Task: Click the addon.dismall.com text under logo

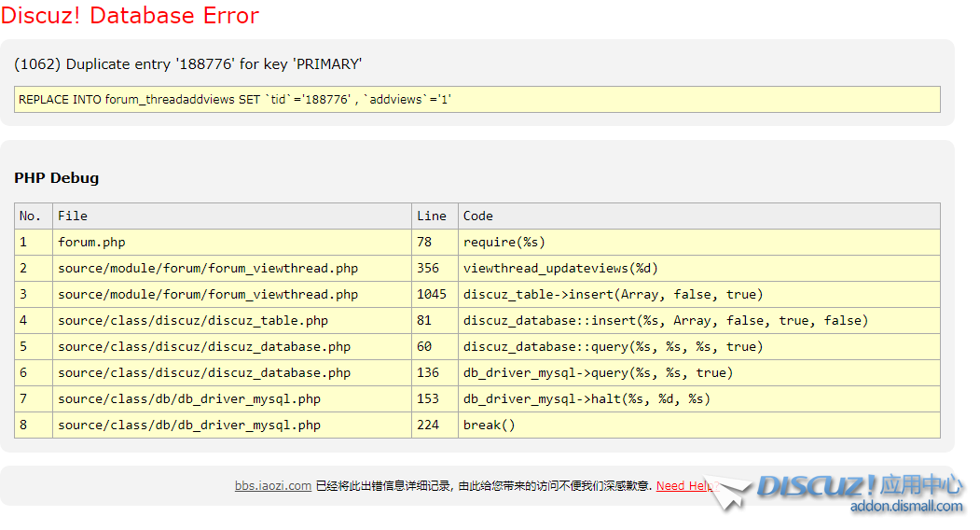Action: point(905,507)
